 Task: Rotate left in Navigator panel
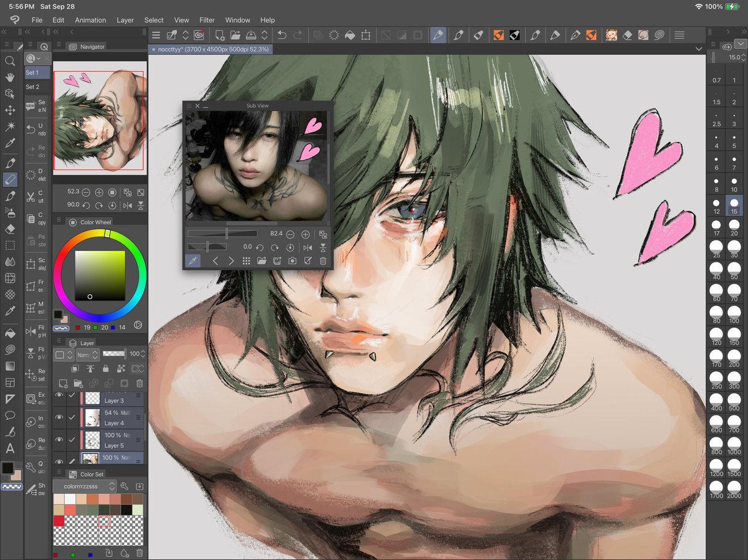click(x=86, y=205)
